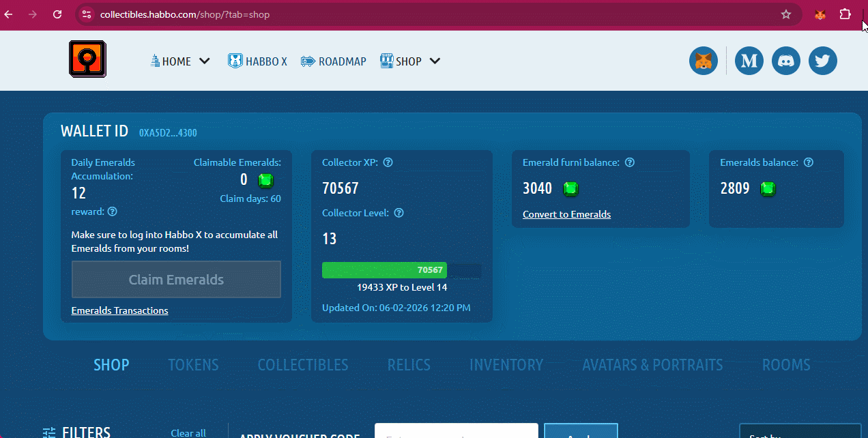The width and height of the screenshot is (868, 438).
Task: Click the Emeralds balance help icon
Action: pos(809,162)
